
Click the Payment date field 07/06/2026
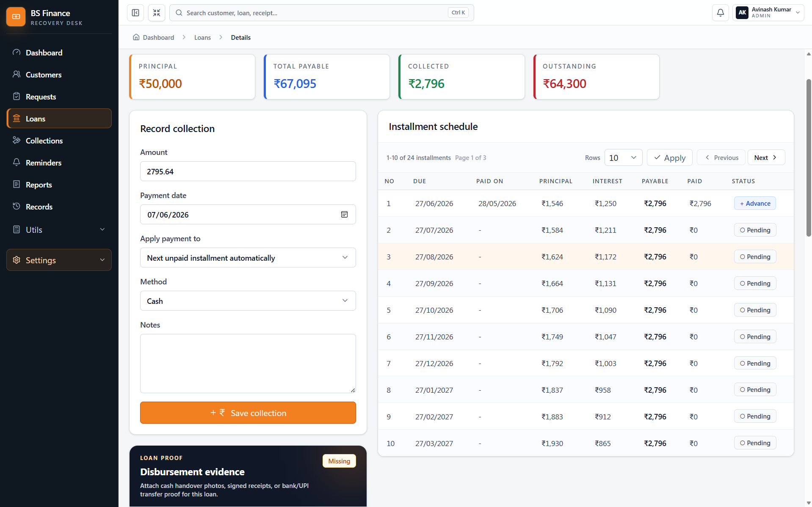tap(248, 215)
